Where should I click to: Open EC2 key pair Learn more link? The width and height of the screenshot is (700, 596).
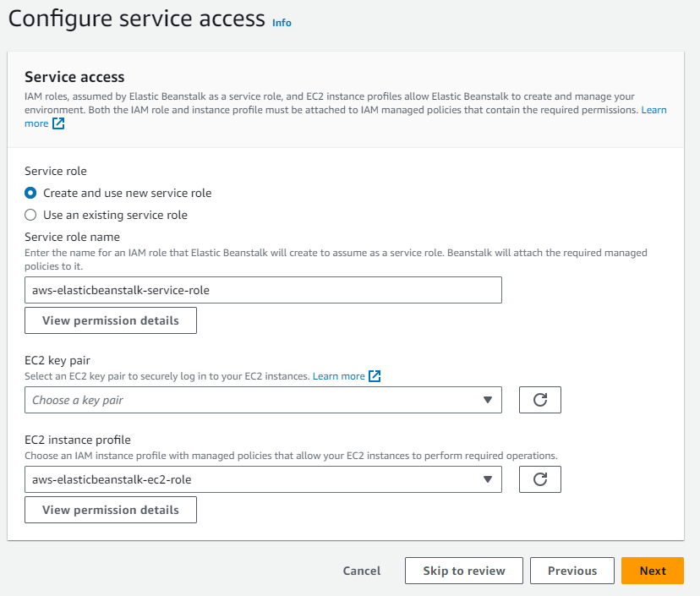[x=338, y=376]
